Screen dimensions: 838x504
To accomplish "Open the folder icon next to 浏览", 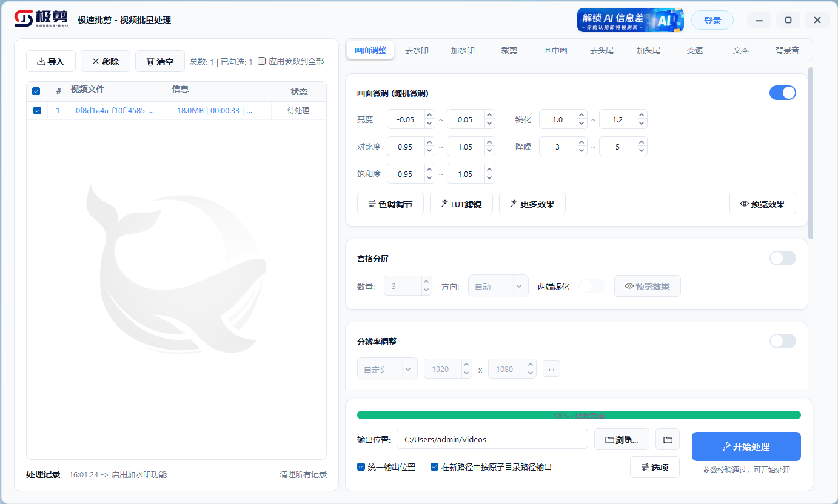I will (x=667, y=439).
